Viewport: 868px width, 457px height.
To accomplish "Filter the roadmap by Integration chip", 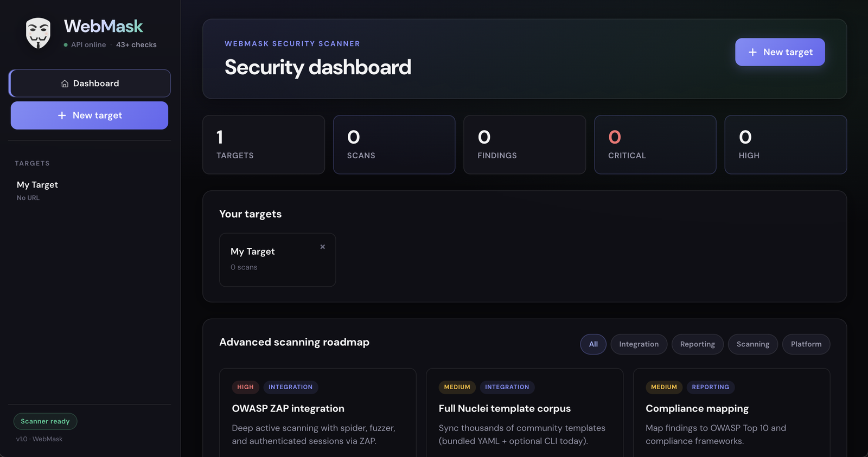I will pos(639,344).
